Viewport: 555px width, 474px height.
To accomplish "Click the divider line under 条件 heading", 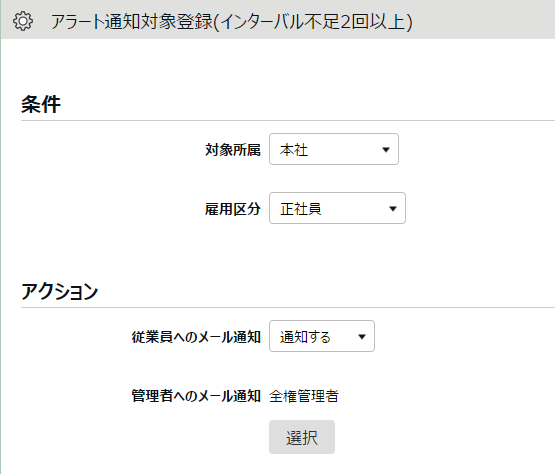I will pos(288,120).
